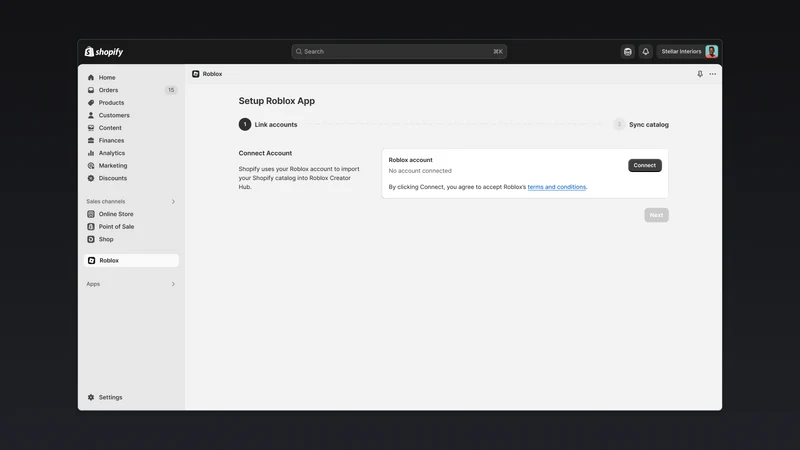The height and width of the screenshot is (450, 800).
Task: Click the Products tag icon
Action: pos(91,103)
